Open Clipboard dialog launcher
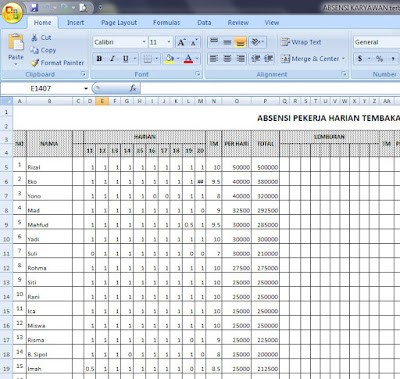400x379 pixels. pyautogui.click(x=84, y=74)
